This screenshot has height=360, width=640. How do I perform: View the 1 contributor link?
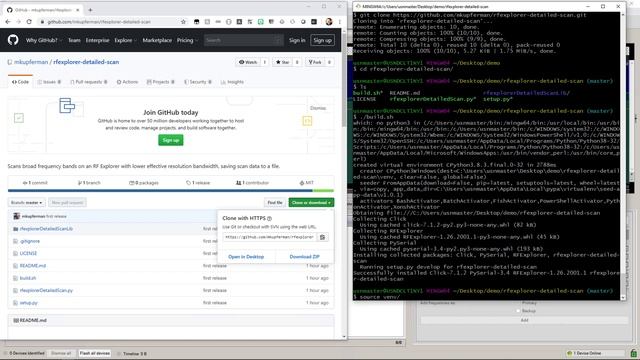(252, 183)
